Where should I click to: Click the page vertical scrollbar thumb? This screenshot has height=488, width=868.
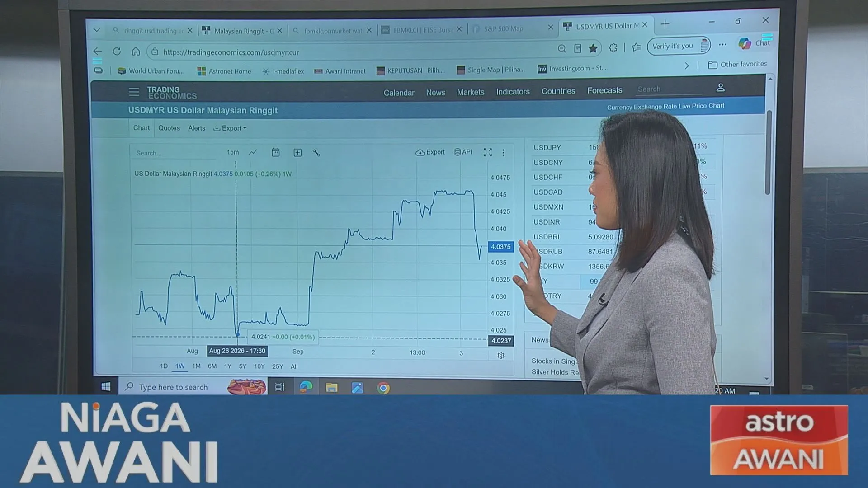click(768, 152)
